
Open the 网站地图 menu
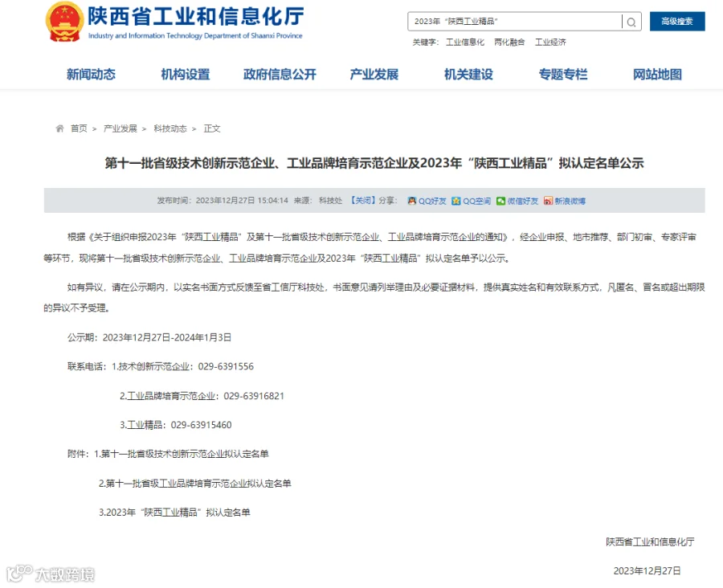pyautogui.click(x=657, y=74)
